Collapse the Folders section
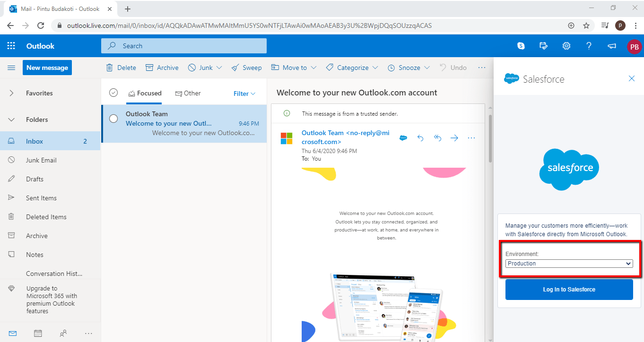 click(x=11, y=120)
